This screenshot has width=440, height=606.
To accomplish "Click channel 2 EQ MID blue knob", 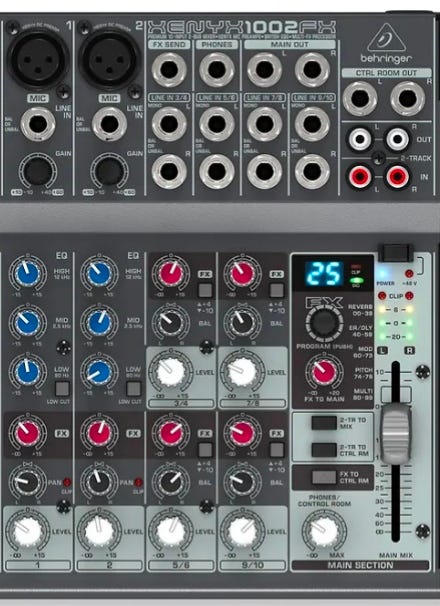I will coord(99,323).
